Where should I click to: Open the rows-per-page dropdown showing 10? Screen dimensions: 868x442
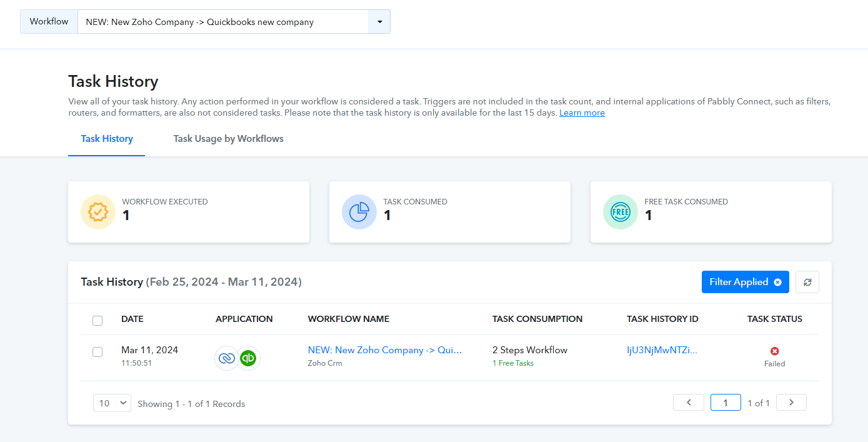coord(112,403)
